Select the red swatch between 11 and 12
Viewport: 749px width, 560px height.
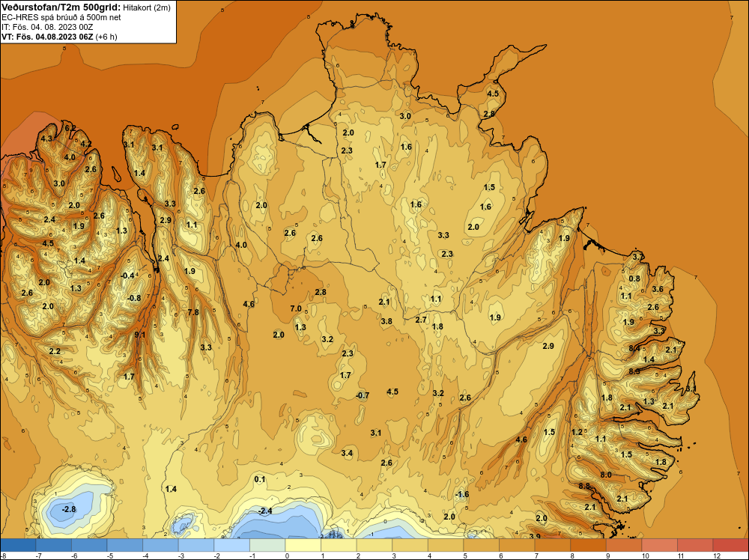(696, 545)
